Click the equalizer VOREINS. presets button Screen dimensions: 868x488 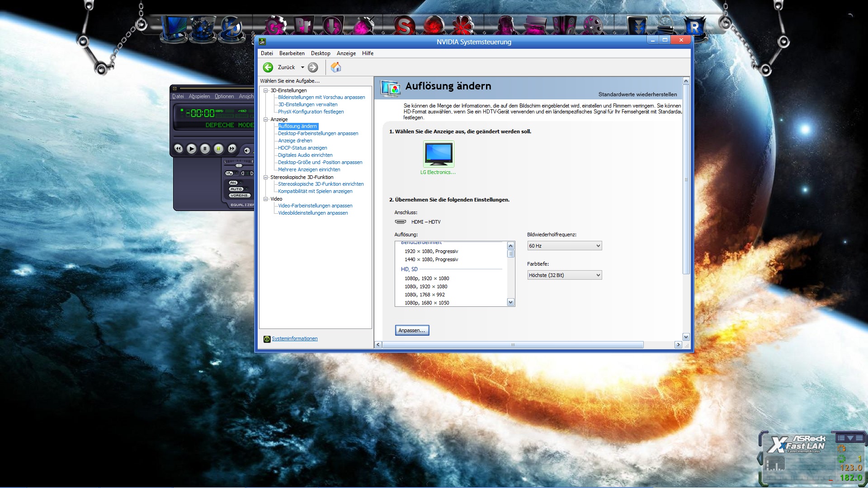click(239, 196)
